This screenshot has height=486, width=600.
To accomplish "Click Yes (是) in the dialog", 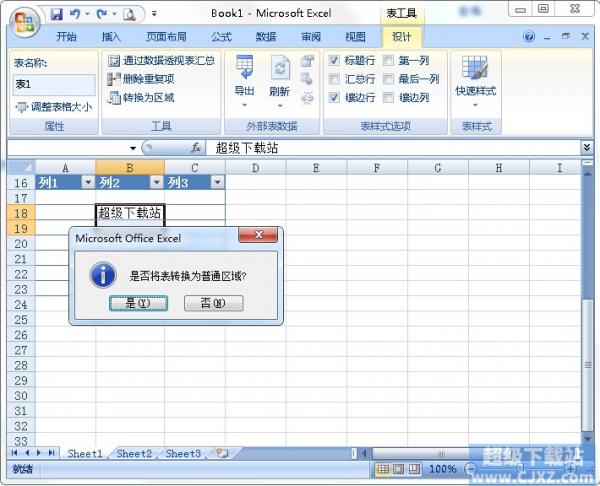I will (x=138, y=303).
